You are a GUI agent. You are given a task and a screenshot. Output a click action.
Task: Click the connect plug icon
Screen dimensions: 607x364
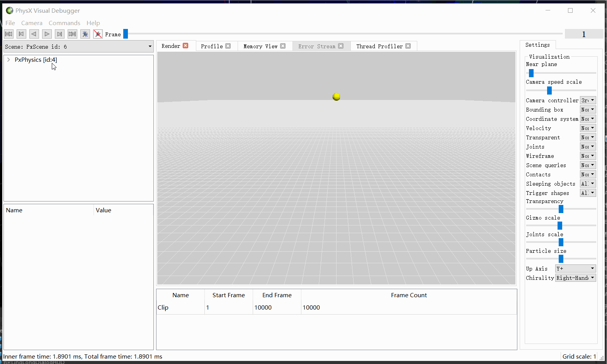85,34
